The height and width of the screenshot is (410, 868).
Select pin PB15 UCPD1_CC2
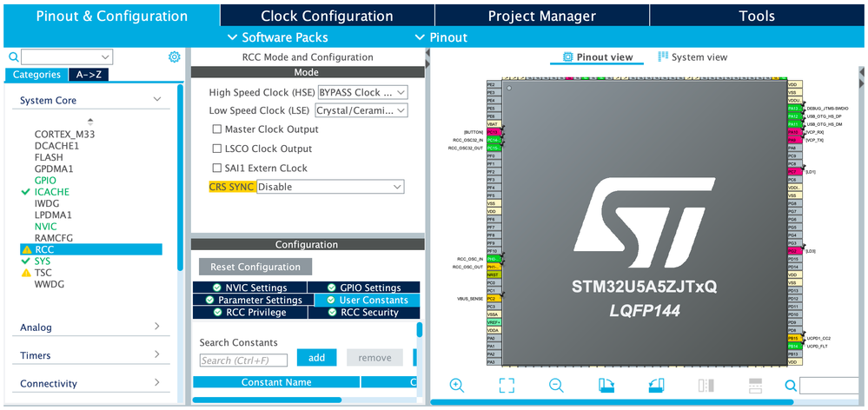point(794,338)
